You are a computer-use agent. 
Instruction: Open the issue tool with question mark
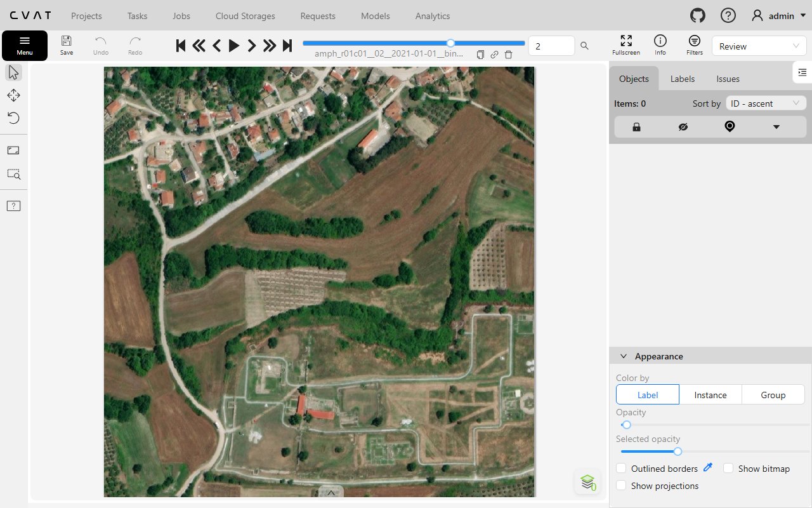click(x=13, y=206)
